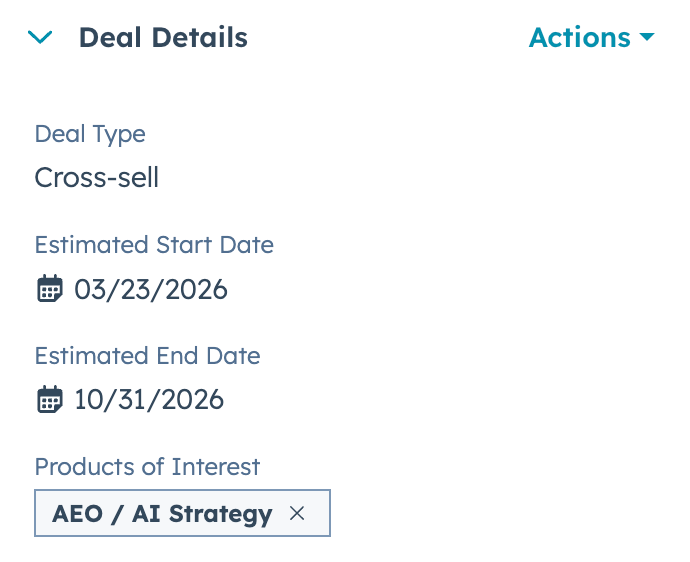Click the Estimated Start Date calendar icon
690x562 pixels.
click(x=49, y=290)
